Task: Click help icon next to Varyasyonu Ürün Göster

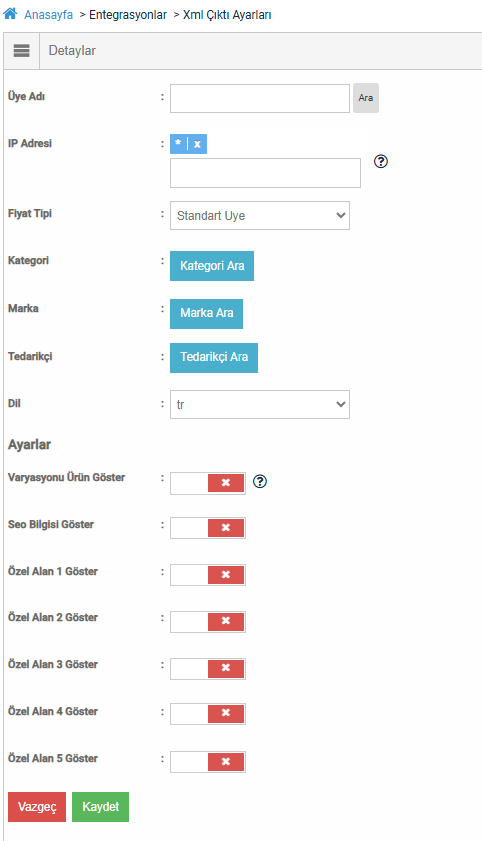Action: 259,482
